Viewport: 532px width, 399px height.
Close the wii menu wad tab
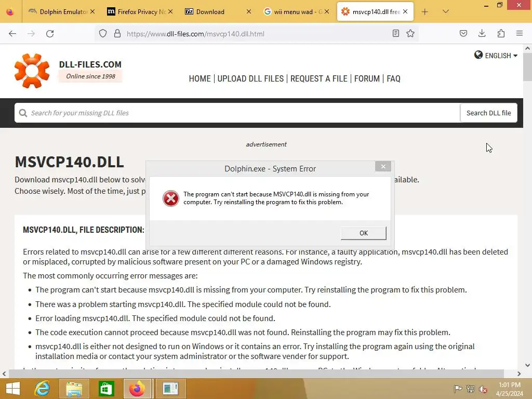(x=327, y=11)
